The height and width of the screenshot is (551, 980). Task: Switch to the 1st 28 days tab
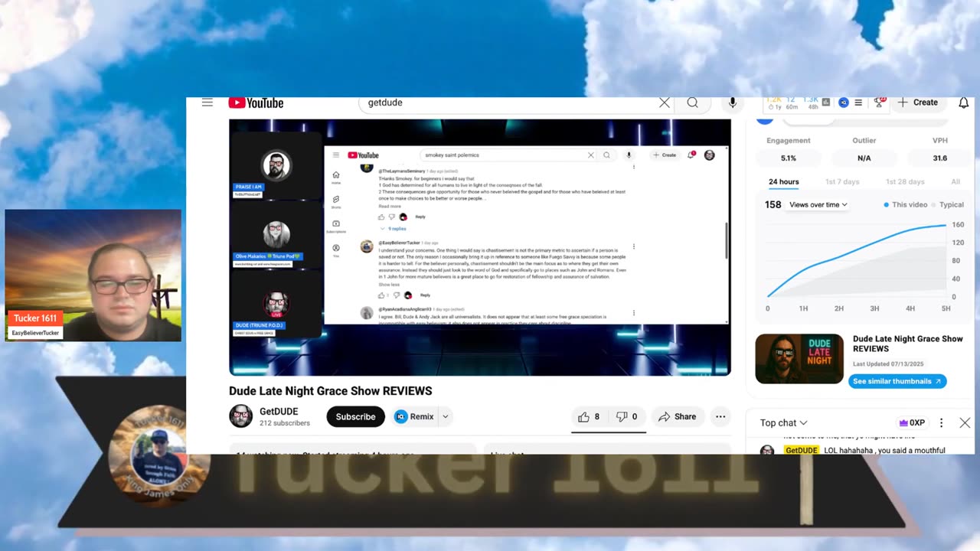pyautogui.click(x=905, y=182)
